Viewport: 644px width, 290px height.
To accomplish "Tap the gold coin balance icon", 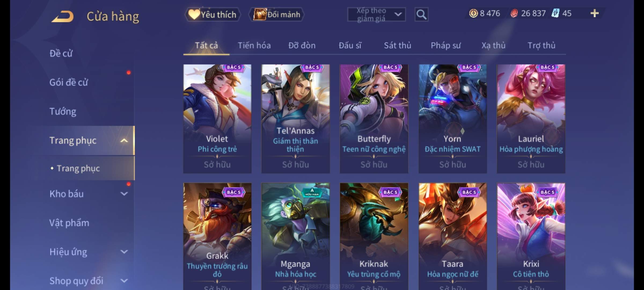I will pyautogui.click(x=473, y=13).
